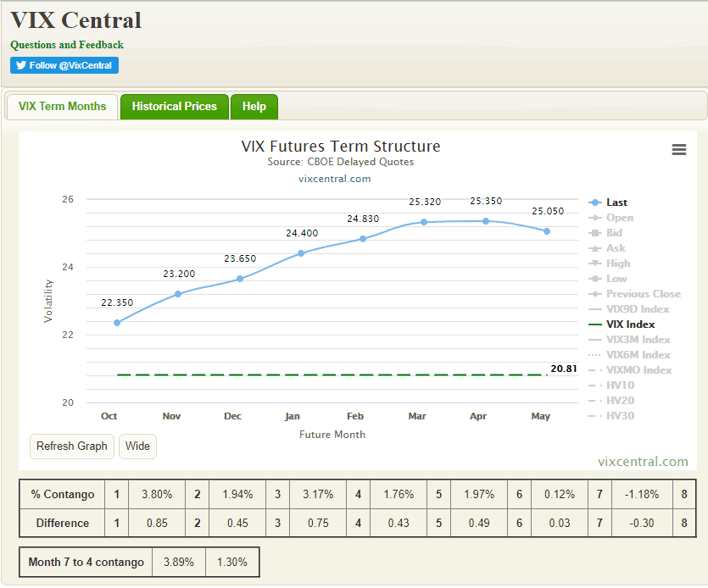Show the Open series in legend

click(619, 218)
